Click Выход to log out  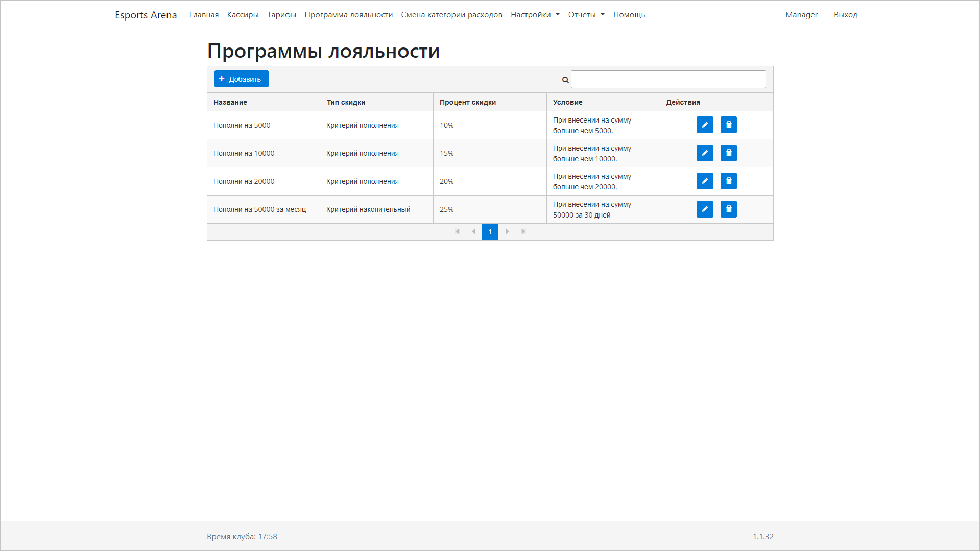pyautogui.click(x=845, y=14)
